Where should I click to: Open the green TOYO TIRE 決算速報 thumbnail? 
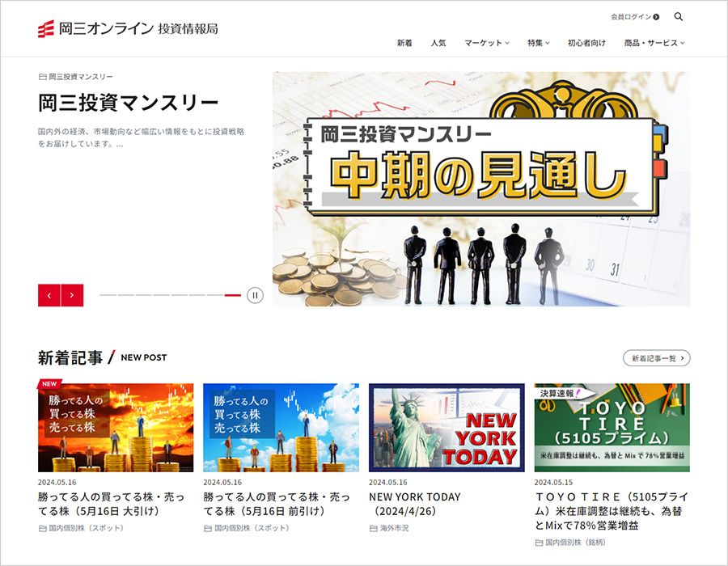point(612,427)
